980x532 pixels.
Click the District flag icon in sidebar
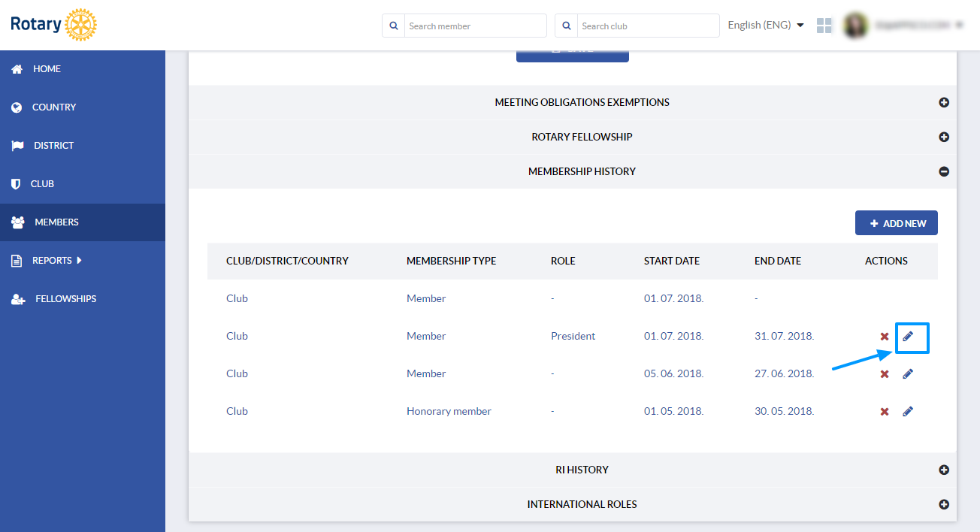coord(17,146)
